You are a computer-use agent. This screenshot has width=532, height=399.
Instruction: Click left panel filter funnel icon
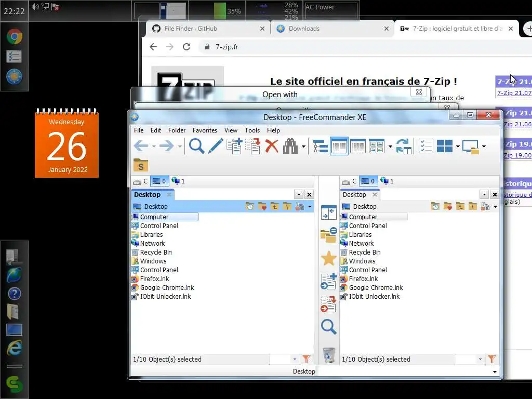coord(307,359)
